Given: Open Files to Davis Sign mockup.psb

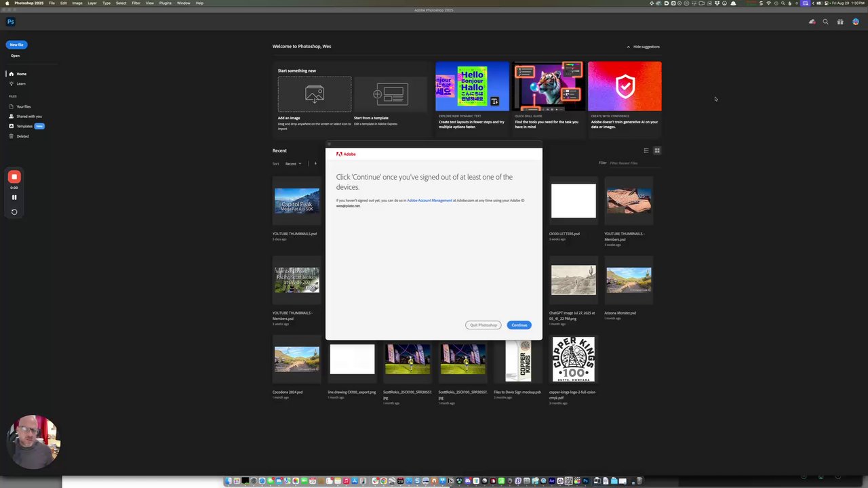Looking at the screenshot, I should (518, 359).
